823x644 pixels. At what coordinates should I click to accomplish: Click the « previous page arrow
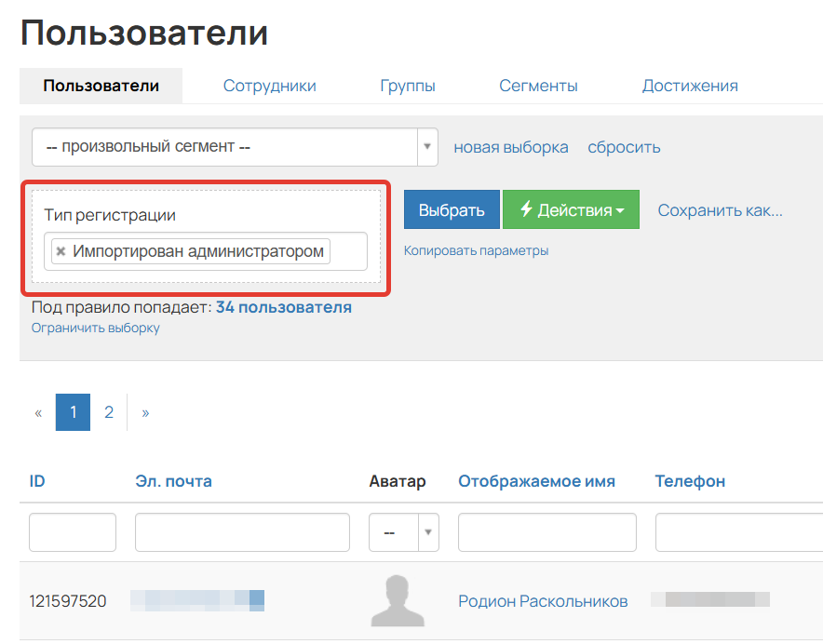36,411
